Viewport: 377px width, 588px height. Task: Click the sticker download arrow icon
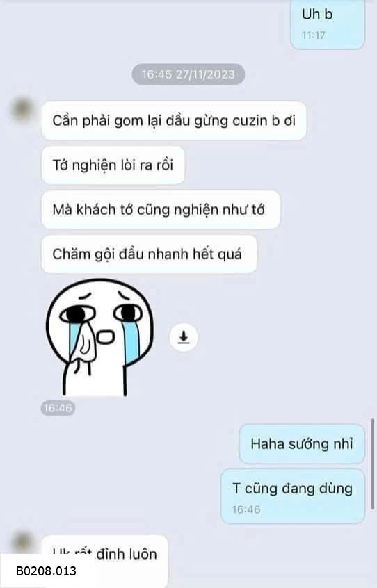pyautogui.click(x=184, y=336)
